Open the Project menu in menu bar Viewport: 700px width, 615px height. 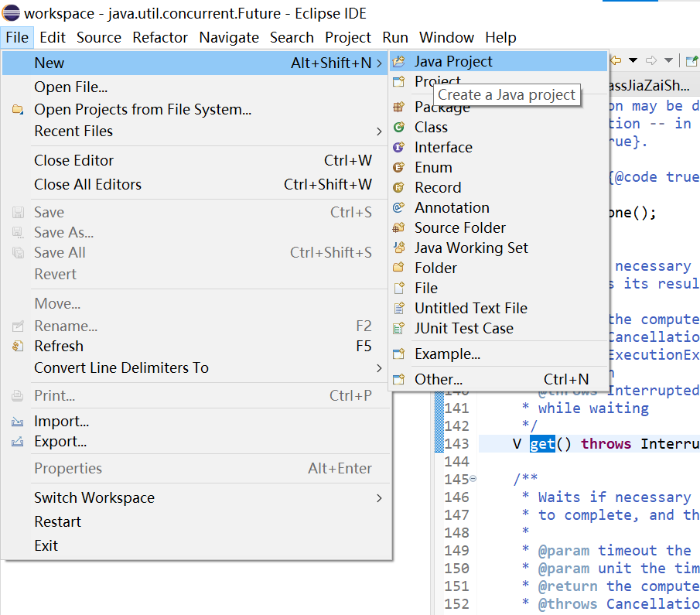(348, 37)
